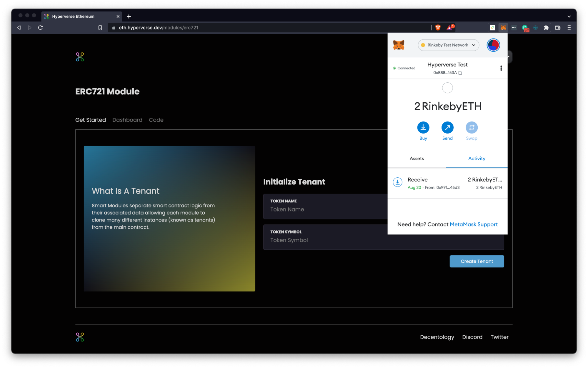Switch to the Assets tab in MetaMask
Image resolution: width=588 pixels, height=368 pixels.
tap(417, 159)
